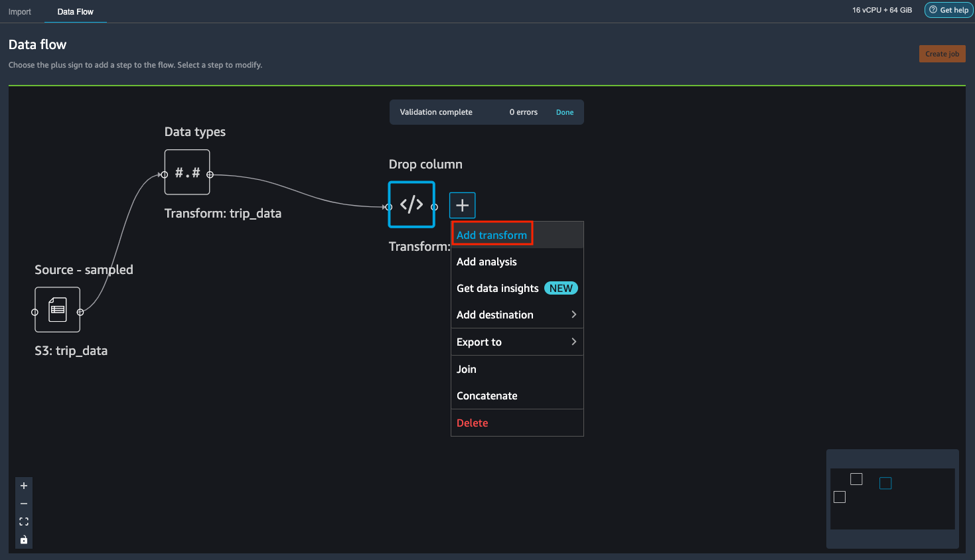Fit the data flow to screen
Screen dimensions: 975x560
pyautogui.click(x=23, y=522)
